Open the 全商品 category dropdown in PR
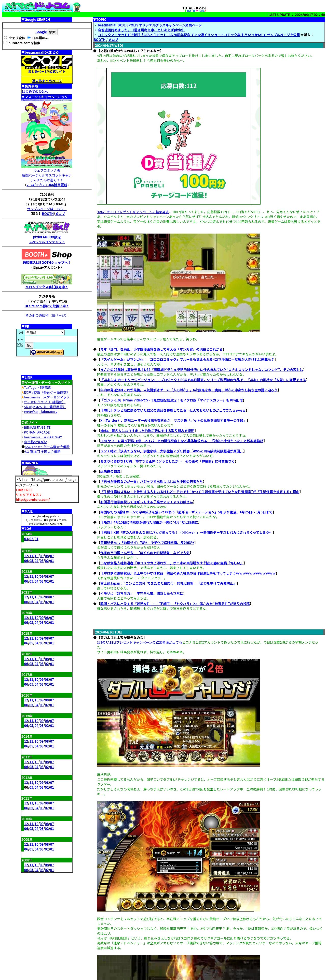Image resolution: width=327 pixels, height=980 pixels. pos(45,333)
